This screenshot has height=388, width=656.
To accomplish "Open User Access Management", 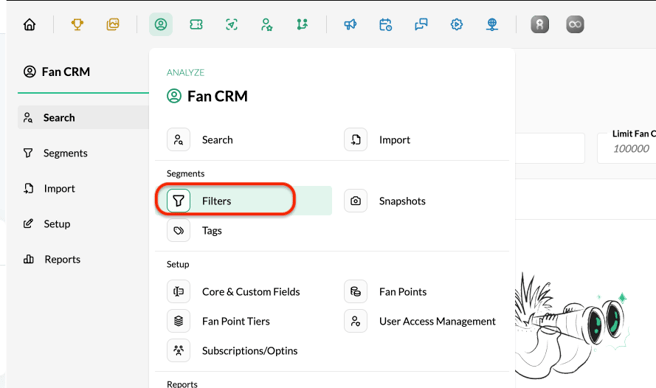I will click(x=420, y=321).
